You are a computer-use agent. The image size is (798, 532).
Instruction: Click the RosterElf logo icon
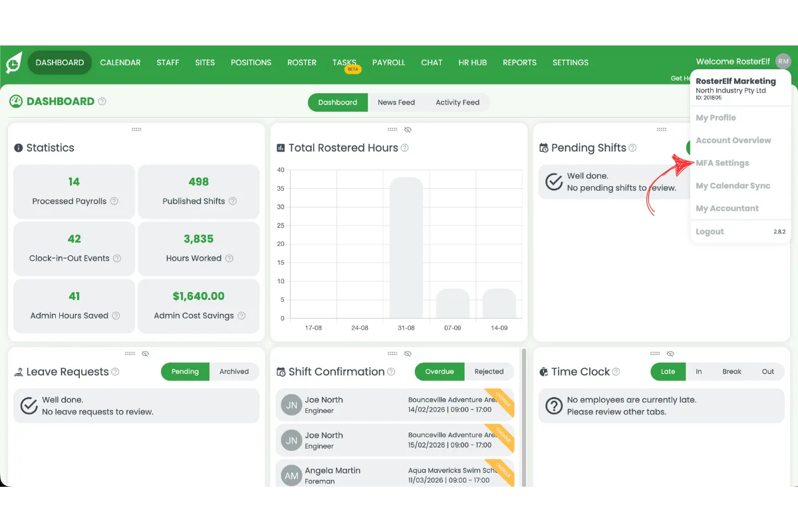point(13,63)
